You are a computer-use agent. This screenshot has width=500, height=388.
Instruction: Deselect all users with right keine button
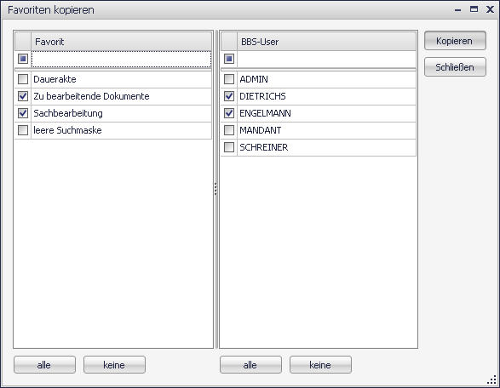pyautogui.click(x=320, y=365)
